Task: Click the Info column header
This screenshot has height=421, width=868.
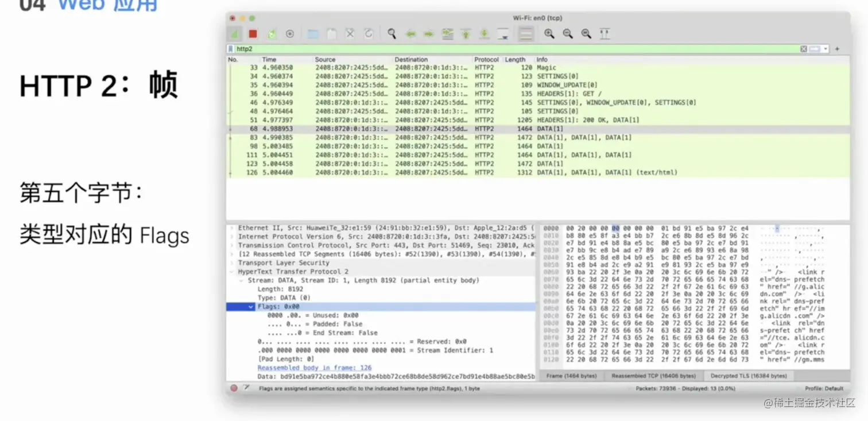Action: (x=542, y=59)
